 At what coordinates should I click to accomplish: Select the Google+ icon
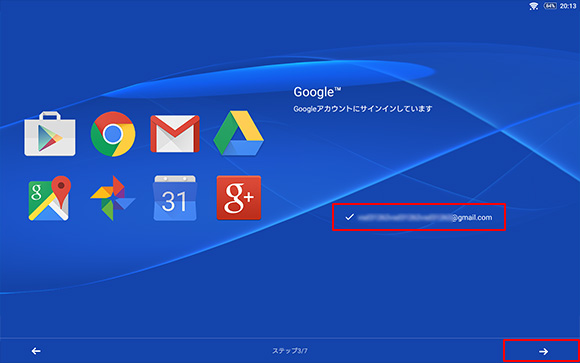point(239,198)
